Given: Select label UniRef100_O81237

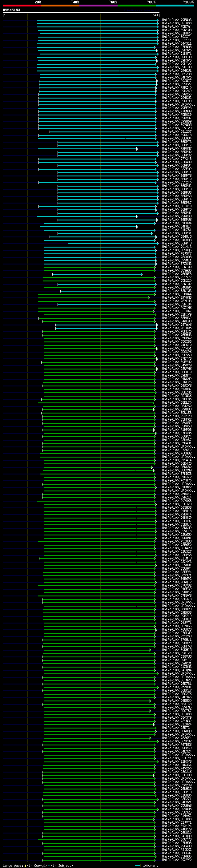Looking at the screenshot, I should [177, 132].
